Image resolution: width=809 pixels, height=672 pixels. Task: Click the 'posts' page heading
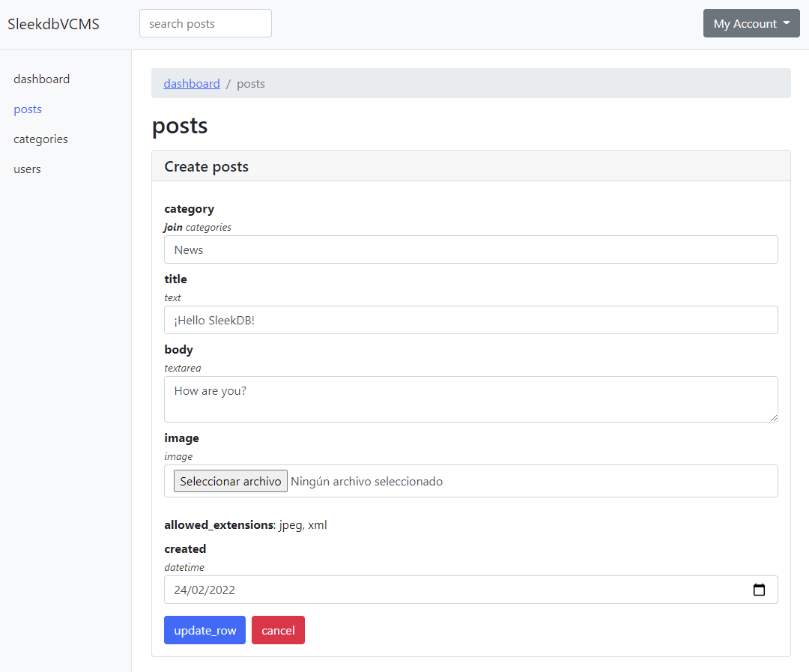click(180, 126)
